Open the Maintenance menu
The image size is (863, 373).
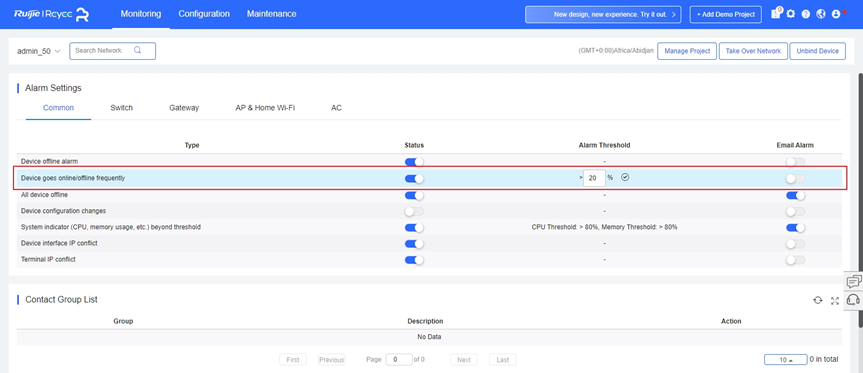click(271, 14)
